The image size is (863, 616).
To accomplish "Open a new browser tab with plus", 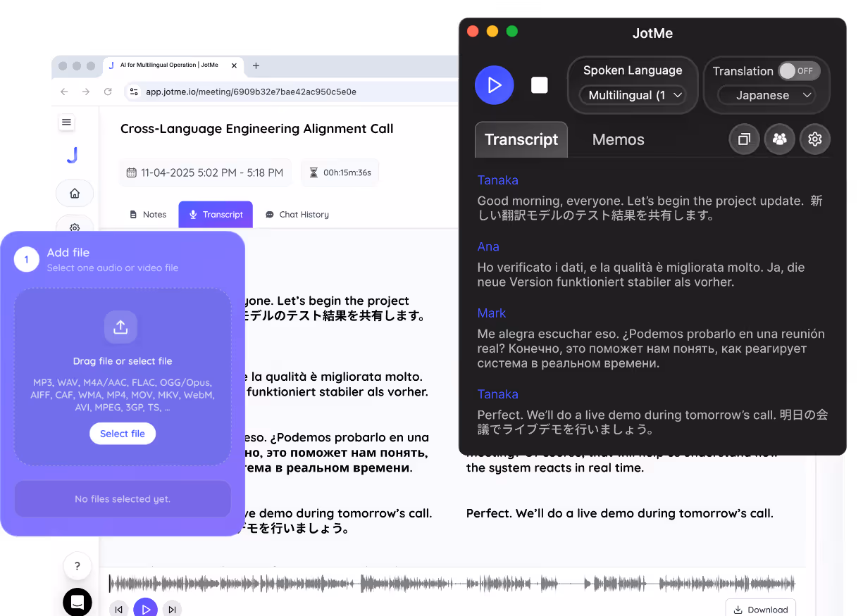I will click(x=256, y=65).
